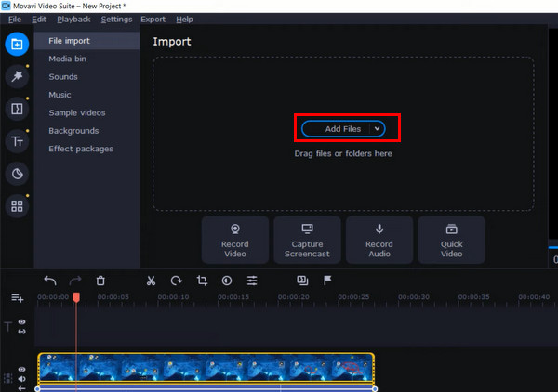Open the Settings menu
Screen dimensions: 558x392
pyautogui.click(x=116, y=20)
